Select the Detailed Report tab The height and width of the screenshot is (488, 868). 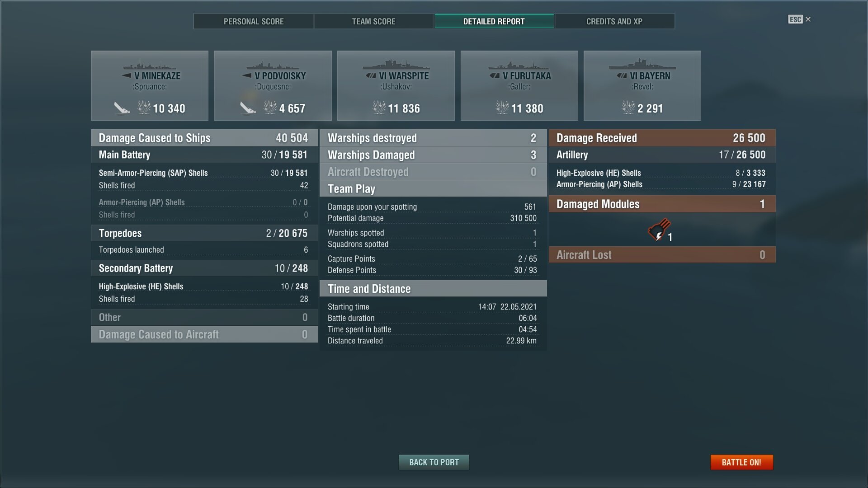[x=494, y=21]
